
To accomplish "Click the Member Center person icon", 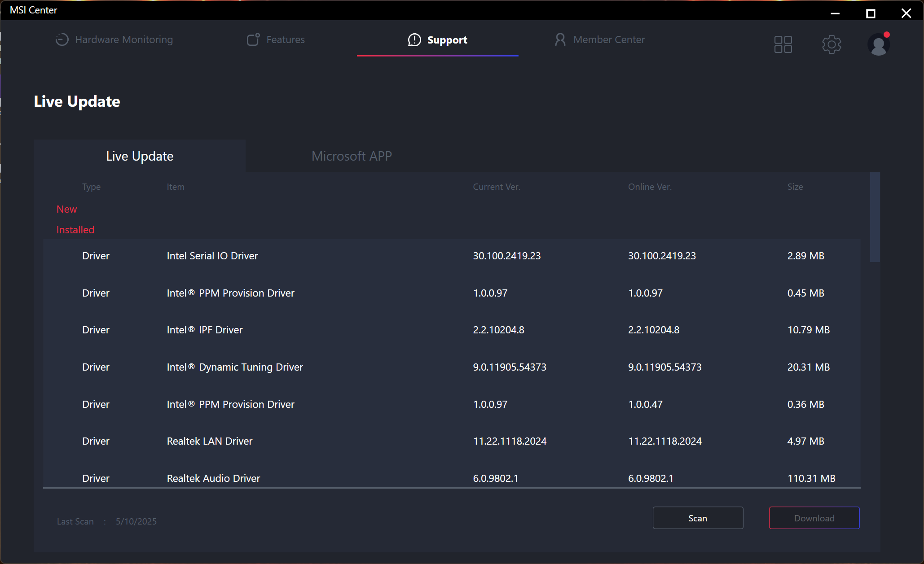I will tap(560, 39).
